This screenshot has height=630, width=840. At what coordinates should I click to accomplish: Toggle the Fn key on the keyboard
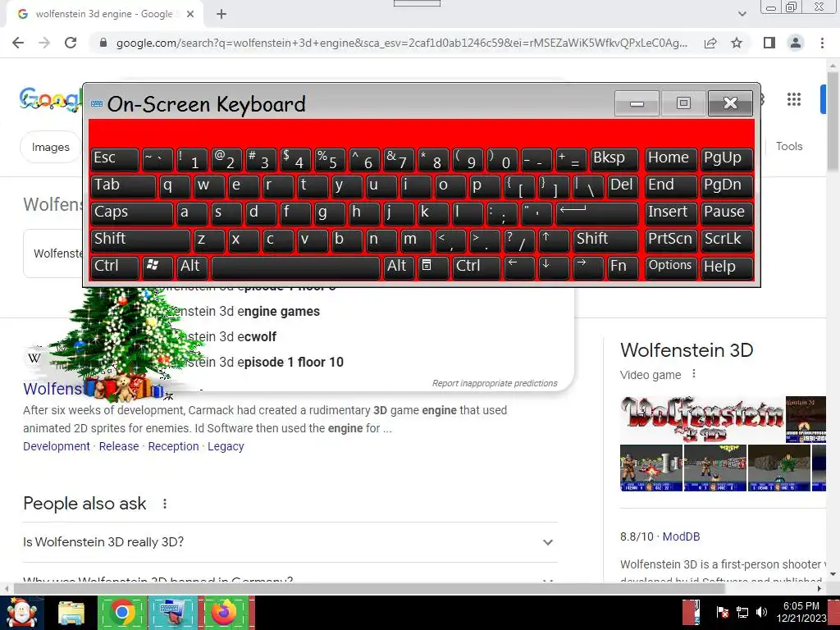(623, 268)
